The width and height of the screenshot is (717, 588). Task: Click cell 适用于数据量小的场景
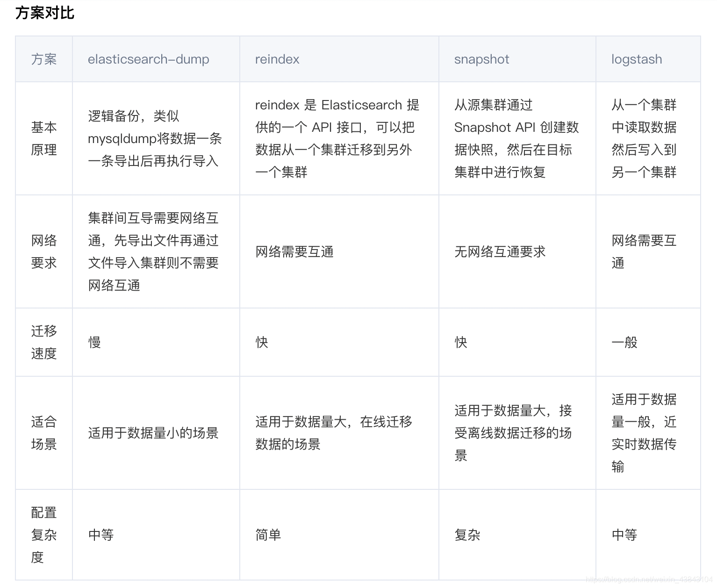(x=156, y=433)
